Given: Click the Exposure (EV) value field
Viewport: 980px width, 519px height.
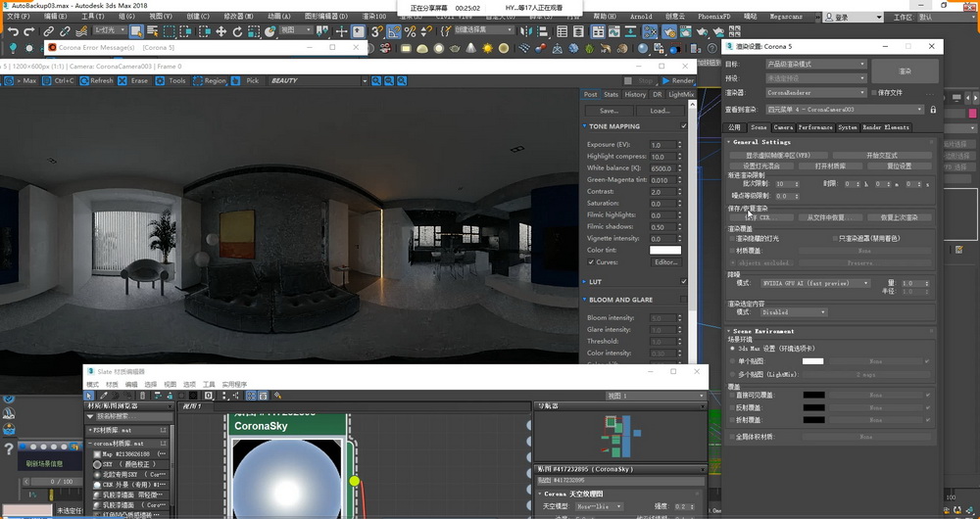Looking at the screenshot, I should [x=661, y=145].
